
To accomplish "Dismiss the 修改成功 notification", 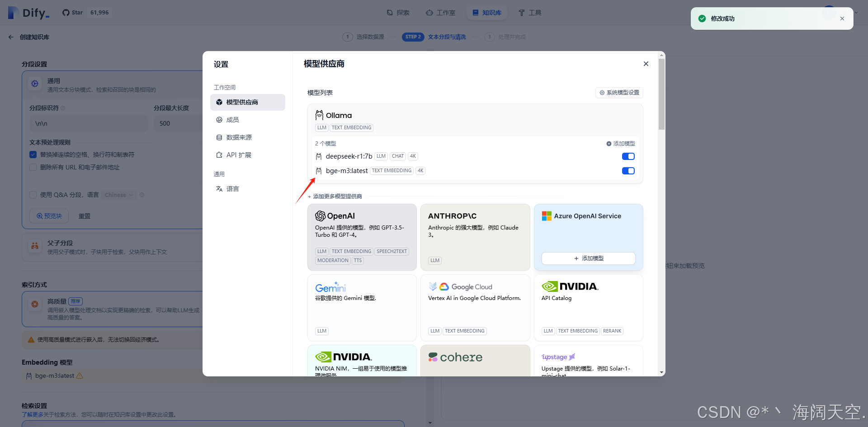I will (842, 19).
